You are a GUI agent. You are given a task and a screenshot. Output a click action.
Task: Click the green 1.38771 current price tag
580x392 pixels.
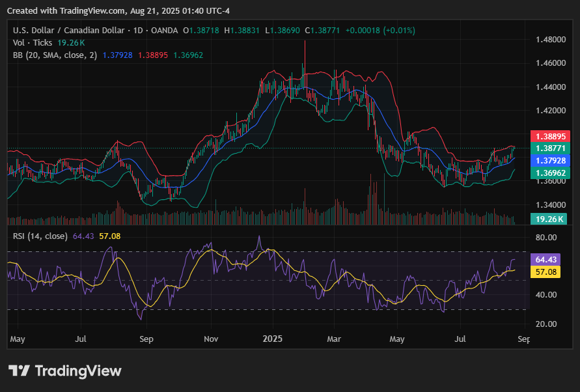click(551, 148)
